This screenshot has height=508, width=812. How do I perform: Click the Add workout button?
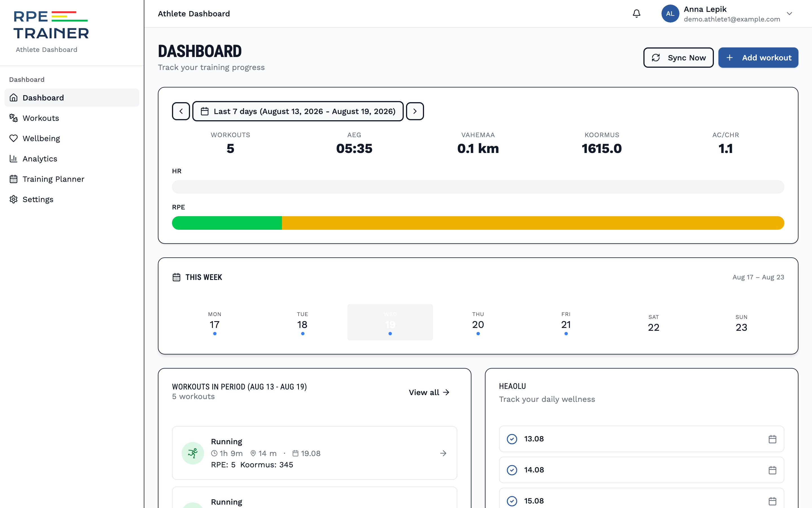coord(758,58)
